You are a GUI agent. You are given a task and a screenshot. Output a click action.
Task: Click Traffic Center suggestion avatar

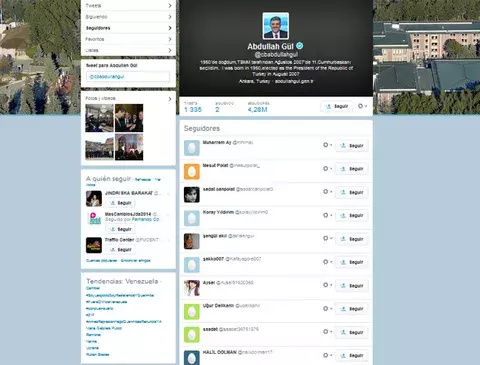click(x=94, y=245)
